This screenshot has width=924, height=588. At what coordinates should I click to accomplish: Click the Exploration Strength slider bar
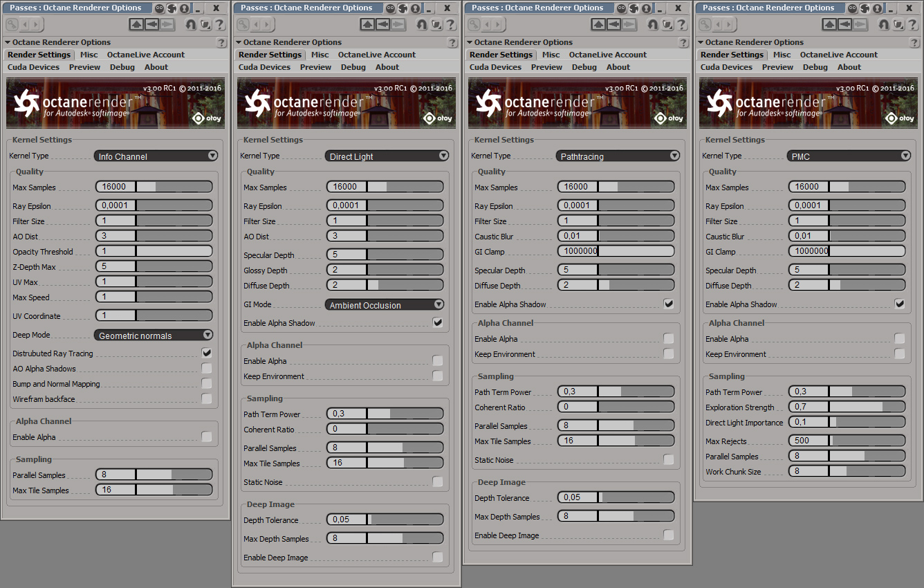coord(867,407)
